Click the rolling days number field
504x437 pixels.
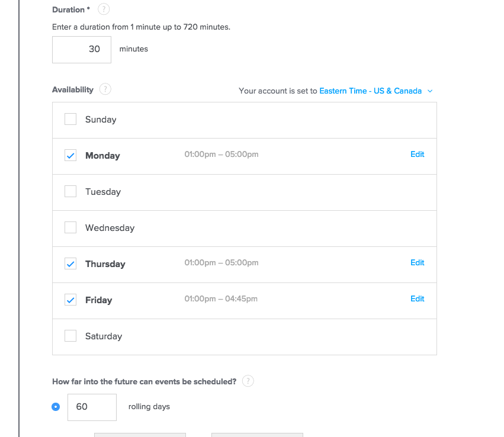pyautogui.click(x=92, y=407)
